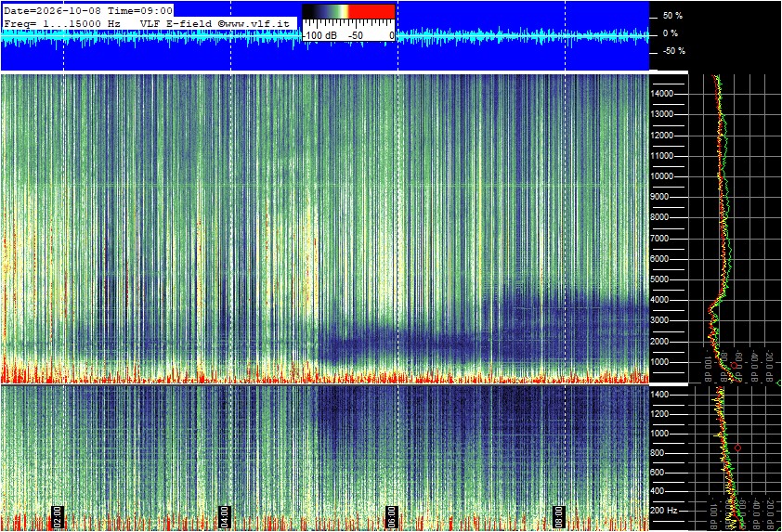Viewport: 782px width, 532px height.
Task: Click the 50 % amplitude label
Action: (x=672, y=16)
